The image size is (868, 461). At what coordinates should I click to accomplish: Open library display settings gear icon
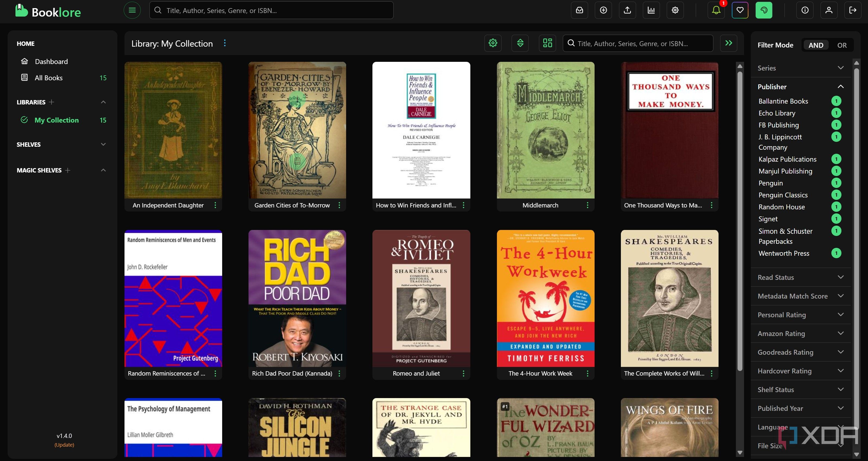tap(493, 43)
